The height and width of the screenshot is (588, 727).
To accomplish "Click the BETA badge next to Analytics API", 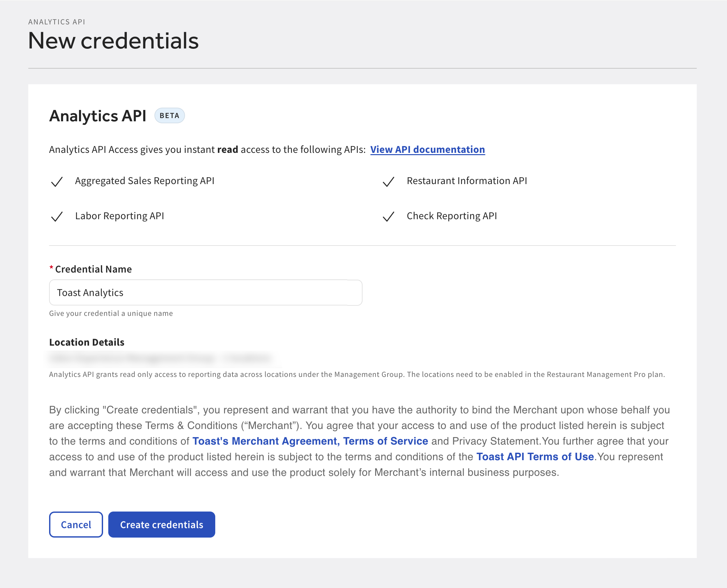I will (169, 115).
